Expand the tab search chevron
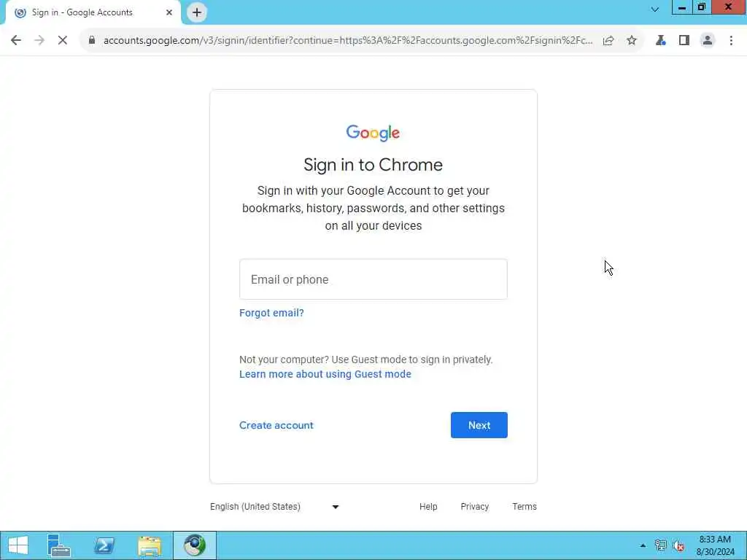This screenshot has width=747, height=560. point(655,9)
